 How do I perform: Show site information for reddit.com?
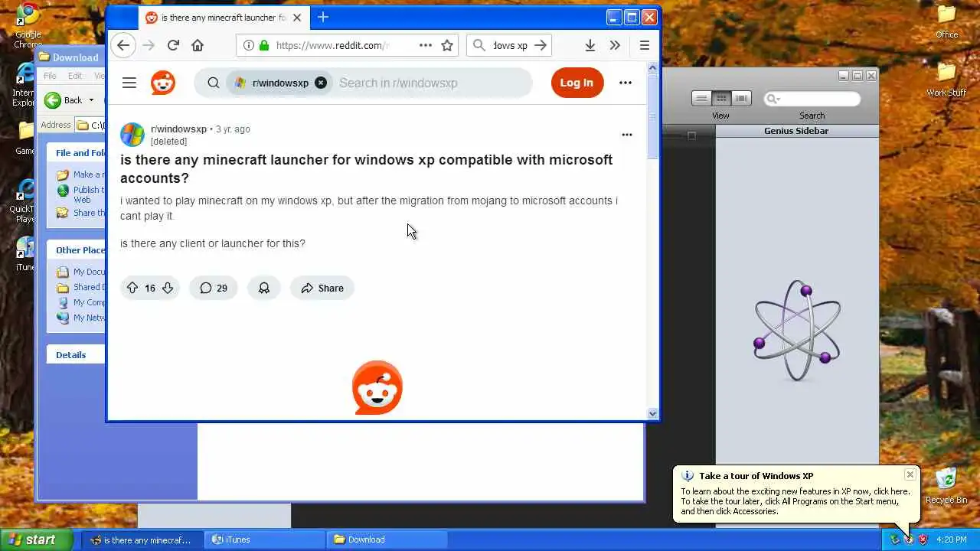(x=249, y=45)
